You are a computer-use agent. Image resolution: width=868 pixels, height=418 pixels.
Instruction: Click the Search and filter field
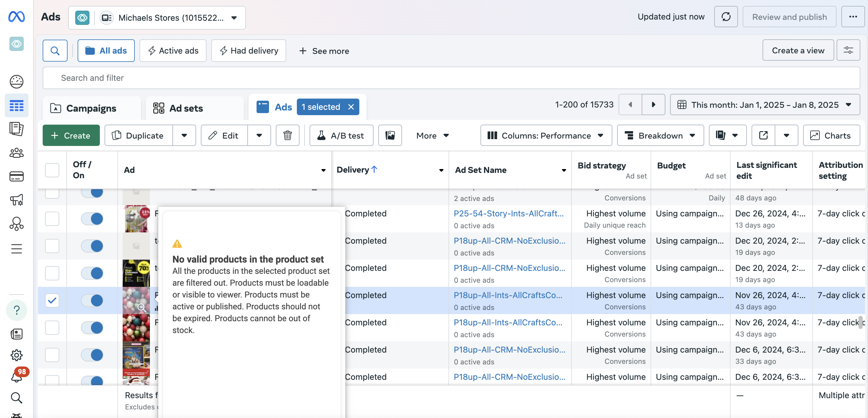point(451,78)
